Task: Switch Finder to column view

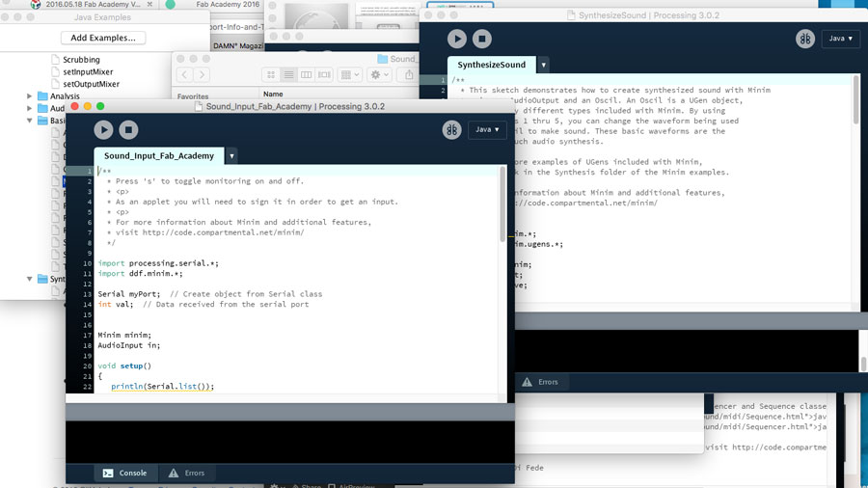Action: (x=306, y=74)
